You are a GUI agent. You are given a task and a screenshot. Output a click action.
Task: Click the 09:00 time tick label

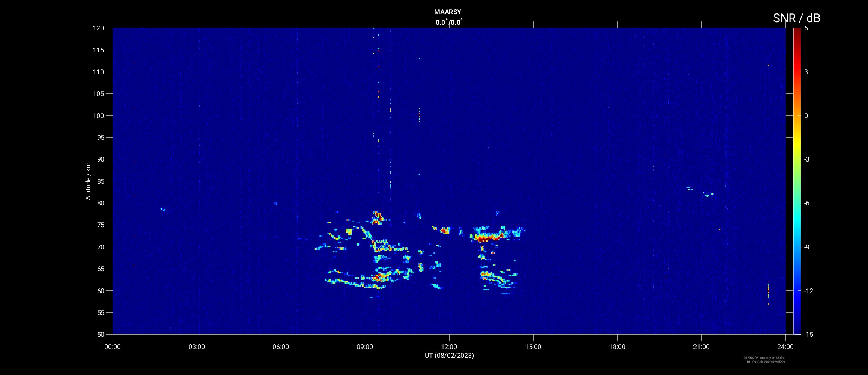pos(365,347)
